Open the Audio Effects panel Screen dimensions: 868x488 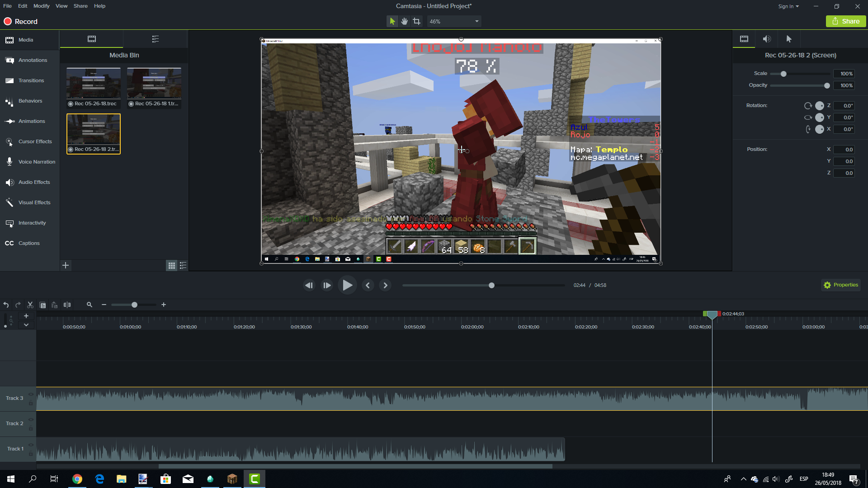(x=29, y=182)
